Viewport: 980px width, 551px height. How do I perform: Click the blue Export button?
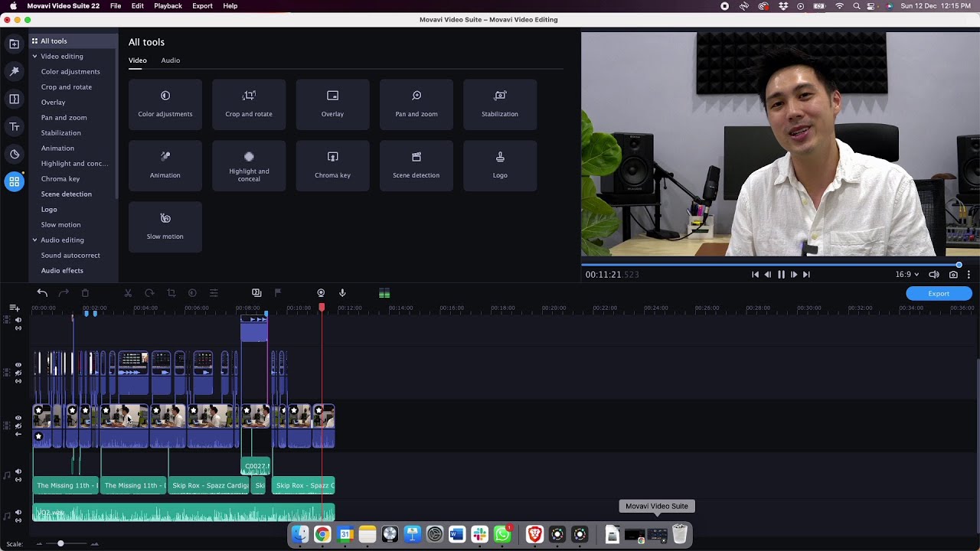pyautogui.click(x=938, y=294)
